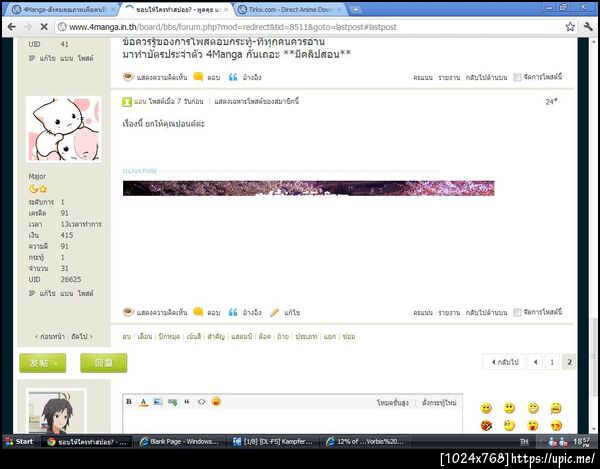Switch to the 4Manga browser tab
This screenshot has width=600, height=469.
[63, 10]
